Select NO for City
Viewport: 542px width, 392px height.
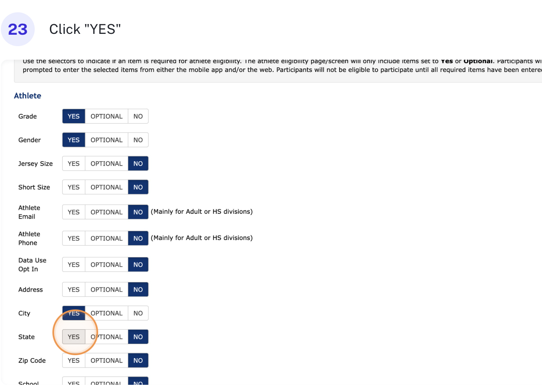tap(138, 313)
